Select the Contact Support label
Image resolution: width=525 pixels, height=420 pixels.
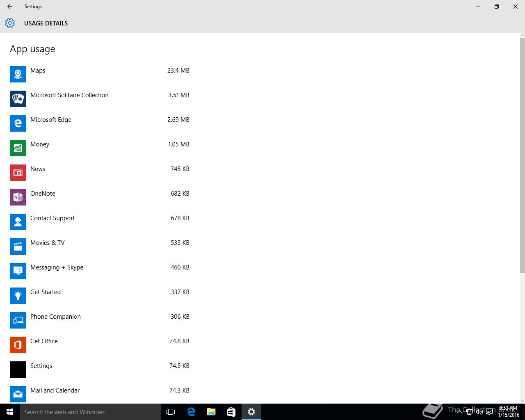coord(52,218)
